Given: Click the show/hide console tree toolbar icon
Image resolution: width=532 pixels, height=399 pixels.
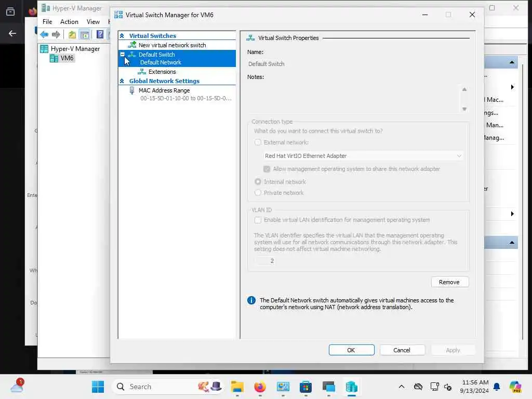Looking at the screenshot, I should tap(84, 34).
